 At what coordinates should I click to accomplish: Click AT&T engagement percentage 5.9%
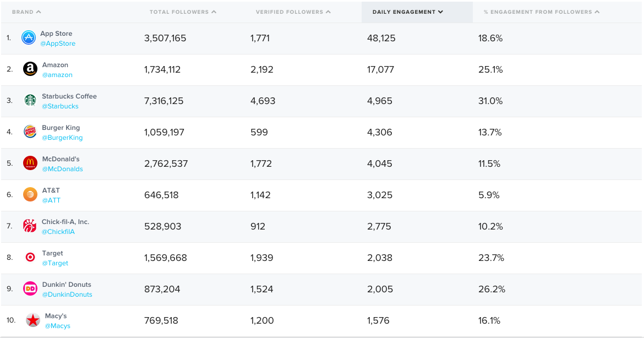pyautogui.click(x=489, y=195)
